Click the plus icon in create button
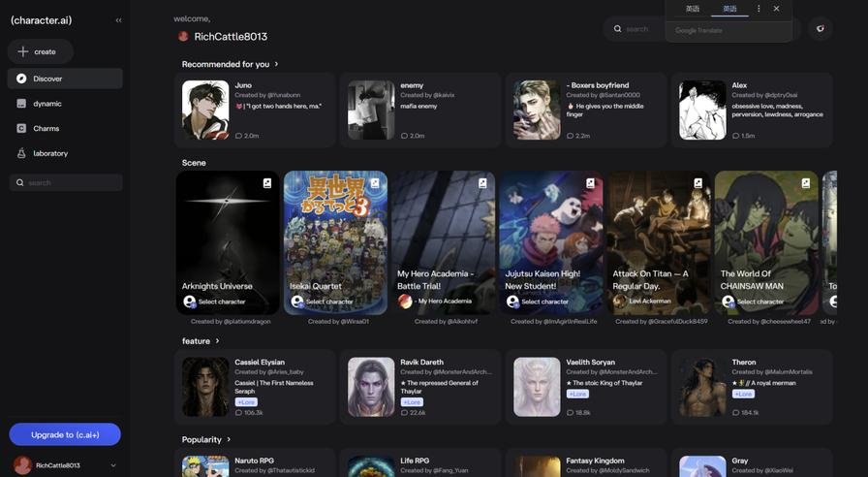The width and height of the screenshot is (868, 477). click(22, 51)
